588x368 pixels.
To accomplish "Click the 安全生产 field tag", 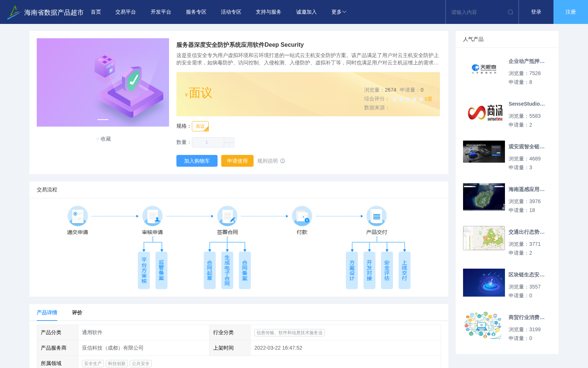I will coord(92,363).
